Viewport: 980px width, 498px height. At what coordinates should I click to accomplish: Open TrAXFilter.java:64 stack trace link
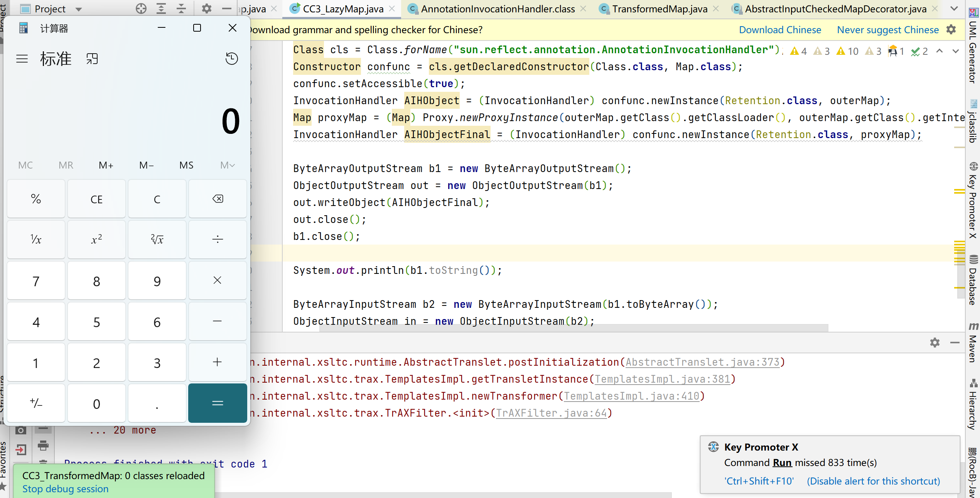pyautogui.click(x=551, y=413)
